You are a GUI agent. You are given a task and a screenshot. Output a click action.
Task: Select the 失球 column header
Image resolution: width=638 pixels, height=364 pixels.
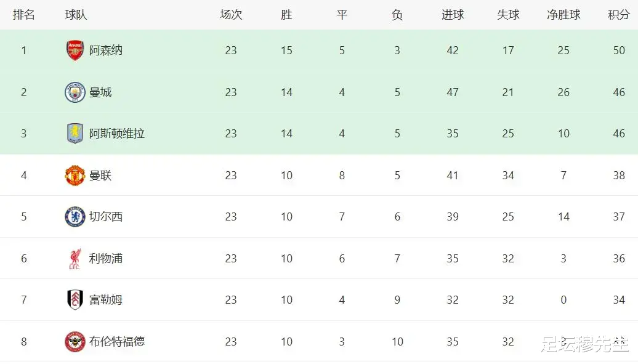coord(508,15)
